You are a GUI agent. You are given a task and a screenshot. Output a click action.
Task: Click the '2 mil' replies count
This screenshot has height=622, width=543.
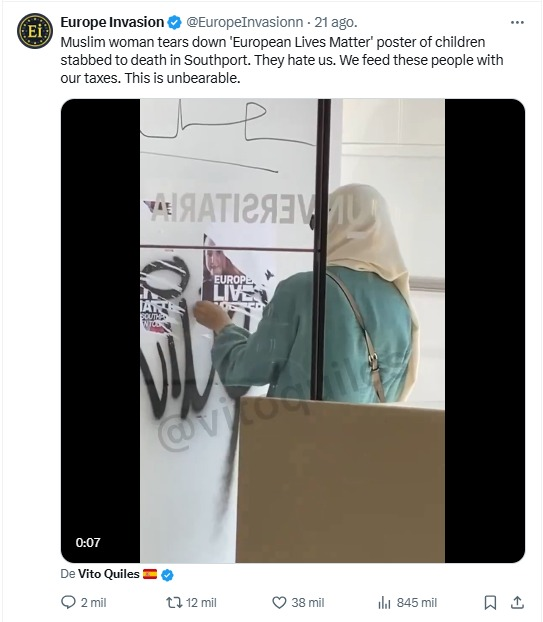click(x=94, y=603)
